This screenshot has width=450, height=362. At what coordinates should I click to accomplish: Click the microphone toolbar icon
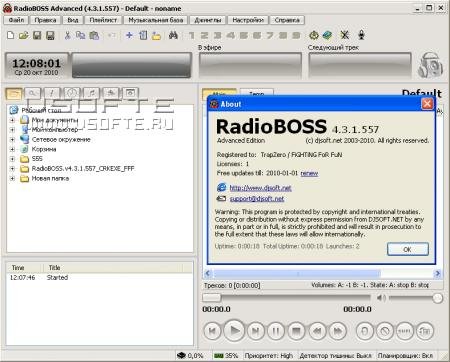point(361,35)
